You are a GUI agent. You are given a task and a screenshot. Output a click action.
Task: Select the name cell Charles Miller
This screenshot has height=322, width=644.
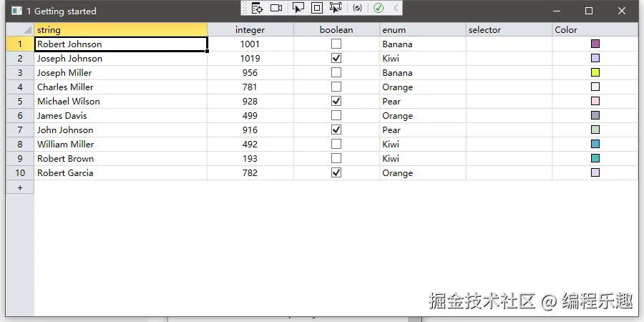click(121, 87)
